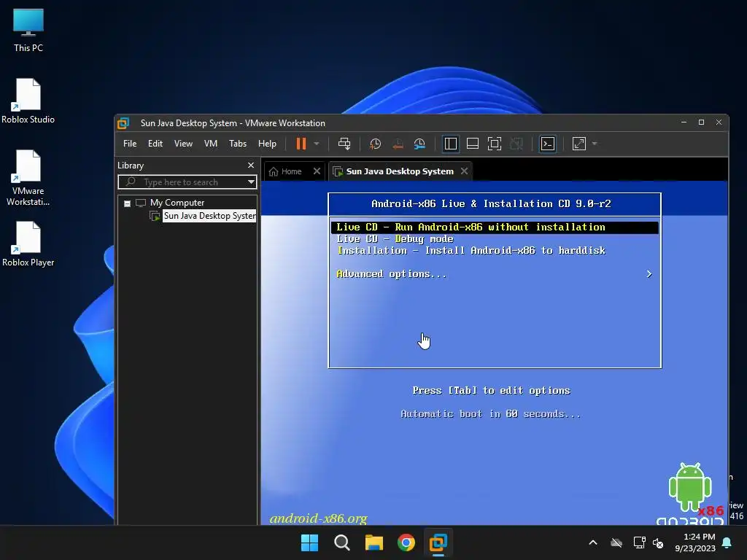Viewport: 747px width, 560px height.
Task: Enter full screen mode from the toolbar
Action: pos(495,144)
